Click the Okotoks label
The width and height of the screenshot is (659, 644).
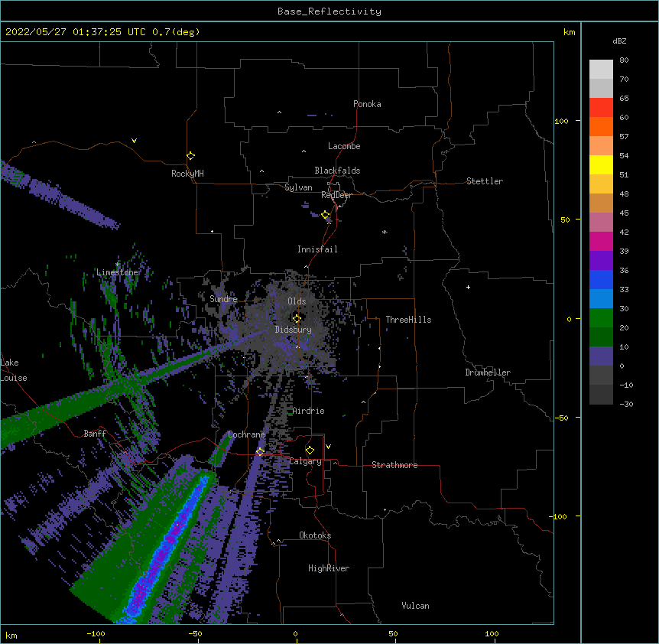315,535
